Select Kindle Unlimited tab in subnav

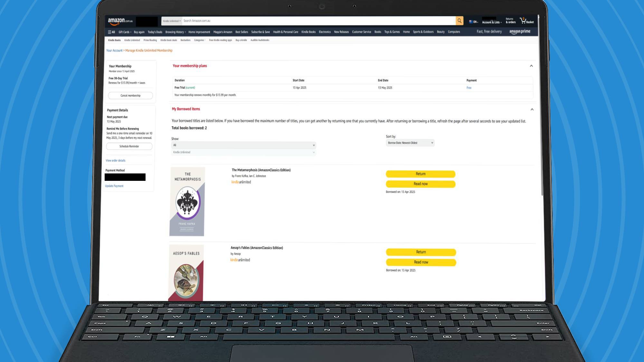coord(132,40)
